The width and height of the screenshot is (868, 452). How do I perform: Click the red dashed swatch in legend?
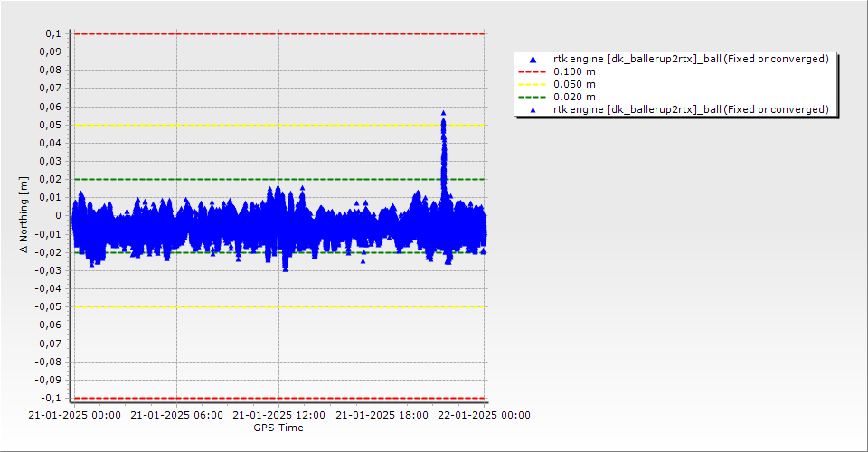(x=532, y=72)
